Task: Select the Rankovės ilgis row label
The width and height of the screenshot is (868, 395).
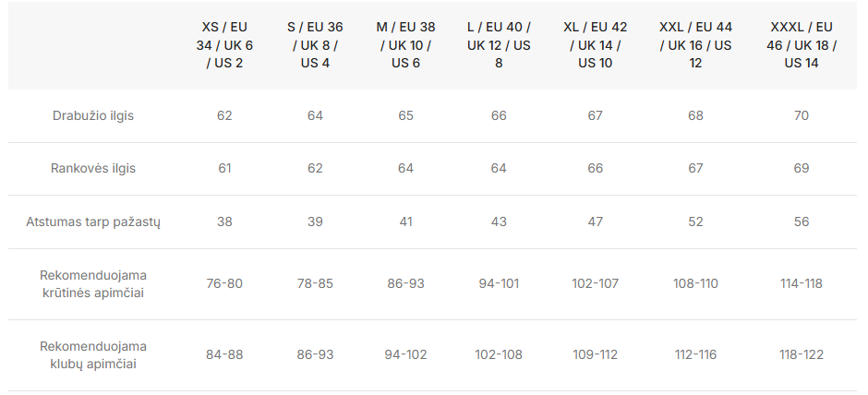Action: (x=93, y=168)
